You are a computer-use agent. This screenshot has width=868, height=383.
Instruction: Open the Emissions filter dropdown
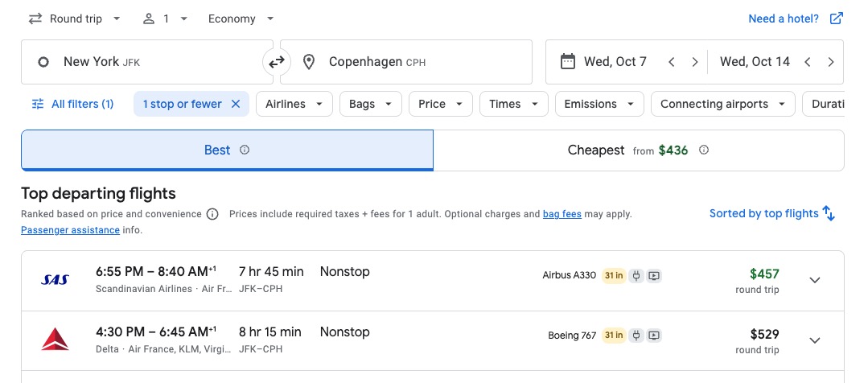(599, 104)
